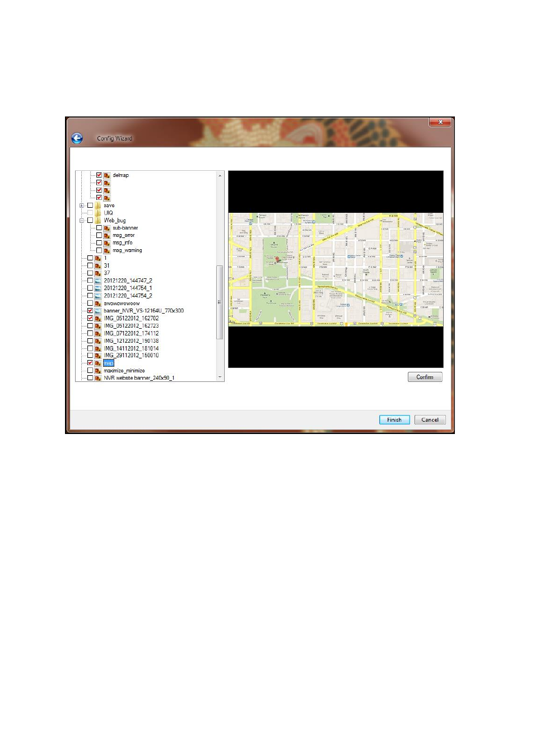Expand the save folder node
535x756 pixels.
[82, 206]
